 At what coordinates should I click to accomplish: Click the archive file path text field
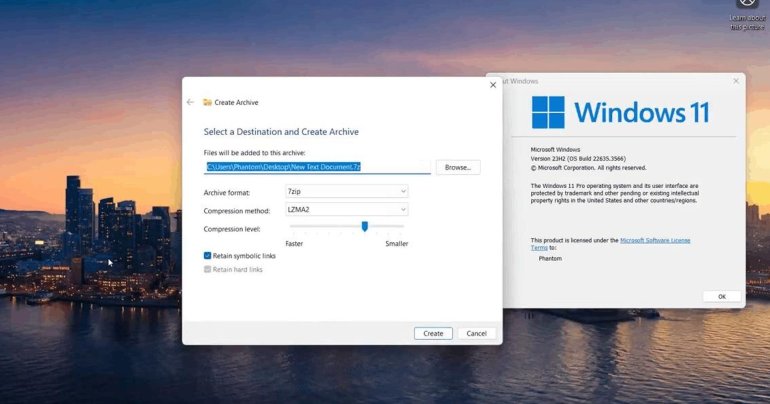[x=317, y=167]
